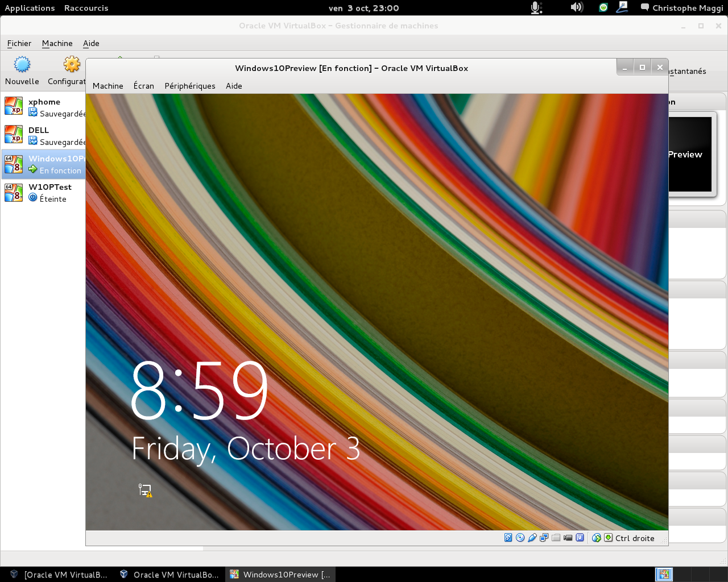Open the Périphériques menu
This screenshot has height=582, width=728.
pos(190,86)
